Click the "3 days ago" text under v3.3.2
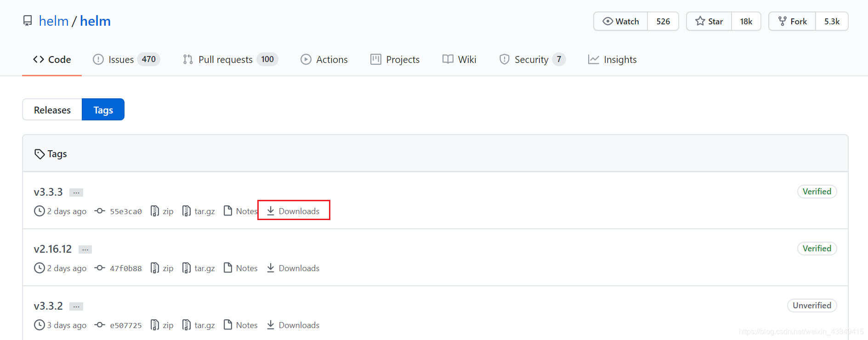 pyautogui.click(x=67, y=325)
